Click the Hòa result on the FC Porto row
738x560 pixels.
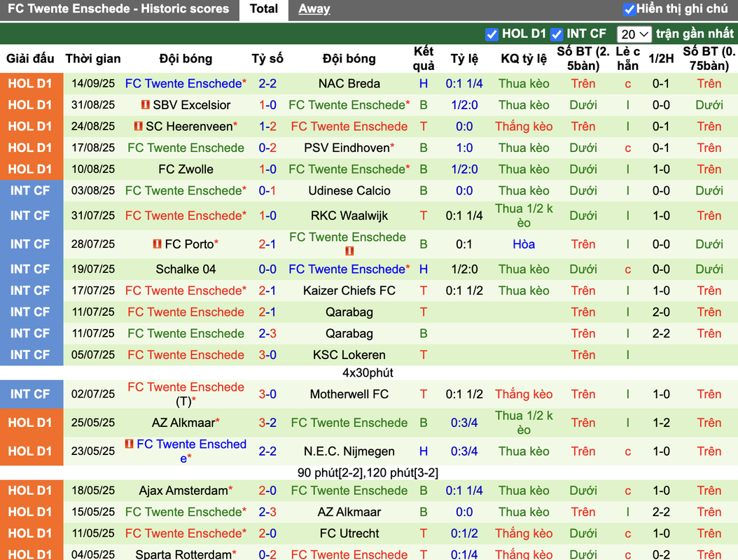[524, 244]
